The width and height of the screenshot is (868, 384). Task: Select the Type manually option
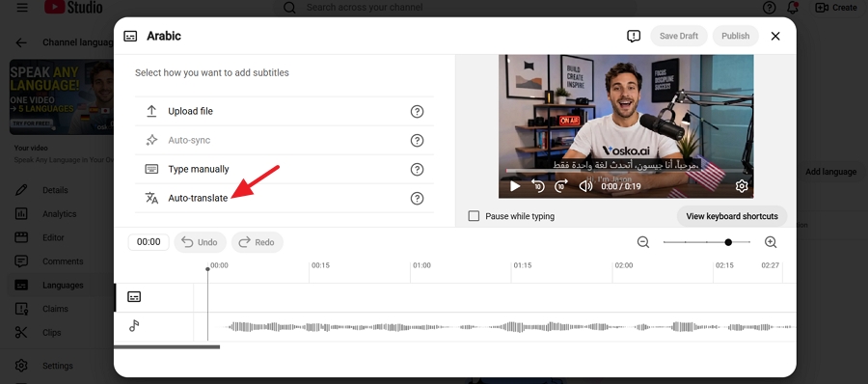coord(285,169)
